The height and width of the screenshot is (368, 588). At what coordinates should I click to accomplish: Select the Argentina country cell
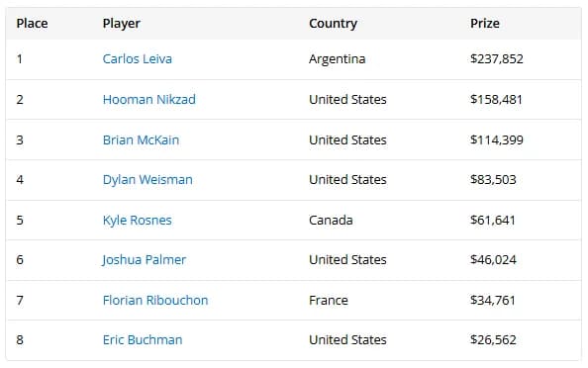click(337, 58)
